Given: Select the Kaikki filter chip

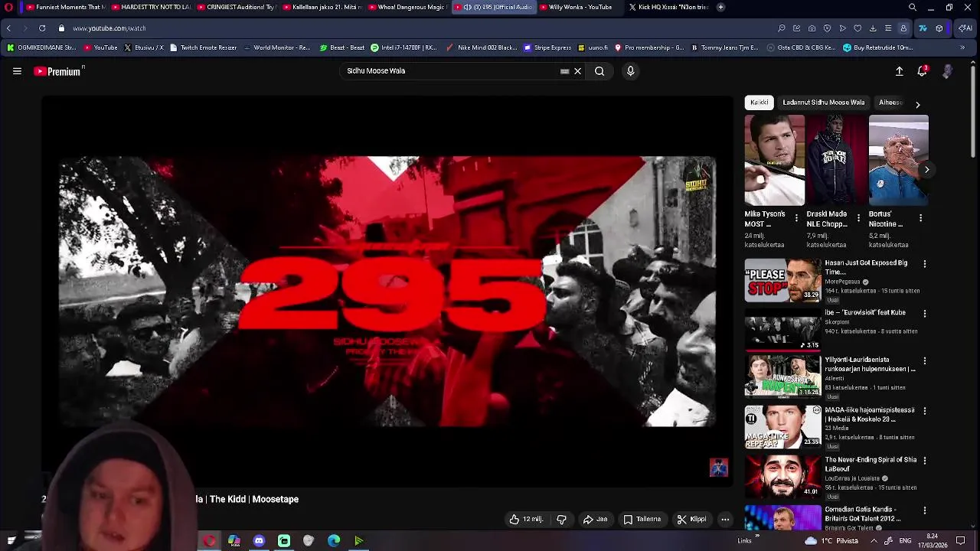Looking at the screenshot, I should tap(759, 103).
